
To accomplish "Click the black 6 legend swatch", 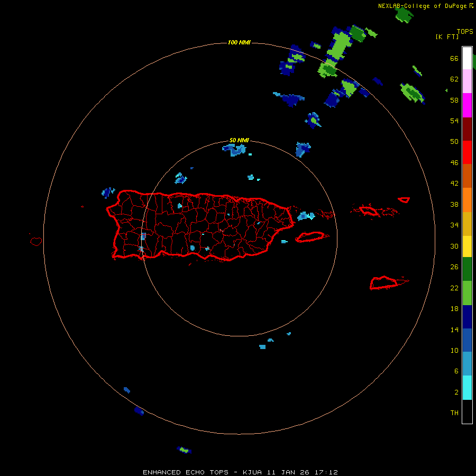I will point(467,411).
